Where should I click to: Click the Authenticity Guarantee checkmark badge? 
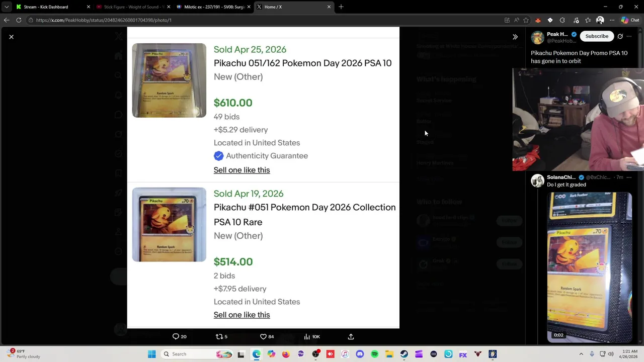218,156
